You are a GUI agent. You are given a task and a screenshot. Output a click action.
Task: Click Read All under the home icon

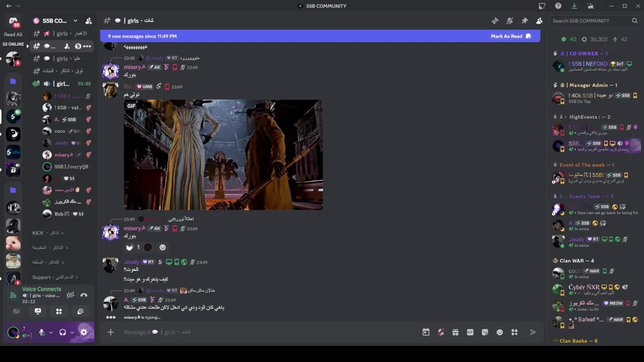[13, 35]
